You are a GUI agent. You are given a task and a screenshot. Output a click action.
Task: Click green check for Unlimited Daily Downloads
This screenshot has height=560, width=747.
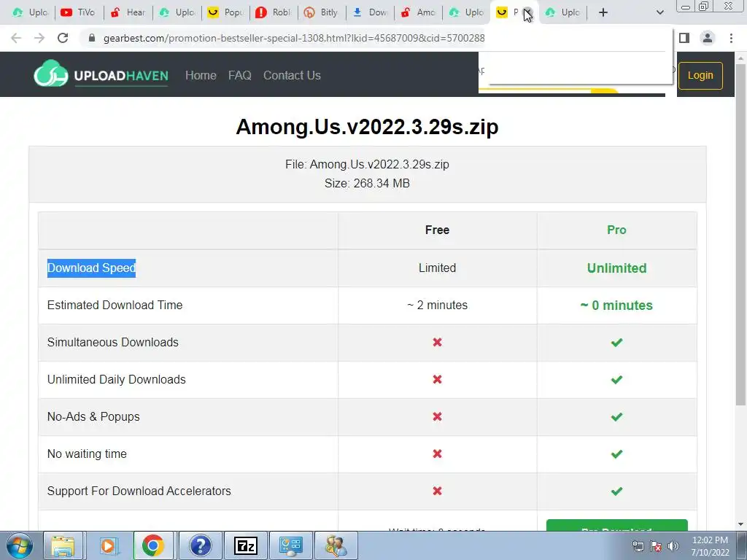tap(616, 379)
